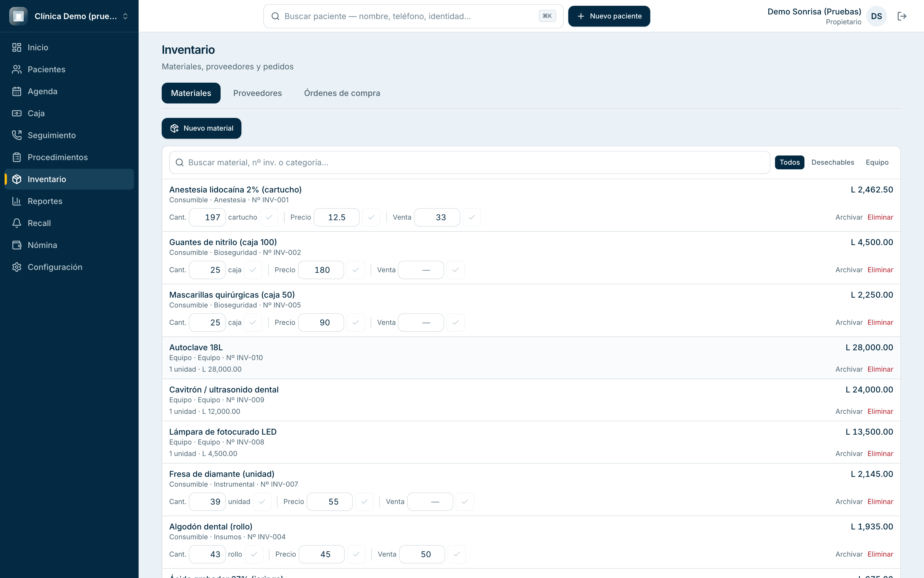This screenshot has height=578, width=924.
Task: Click the Nuevo paciente button
Action: (609, 16)
